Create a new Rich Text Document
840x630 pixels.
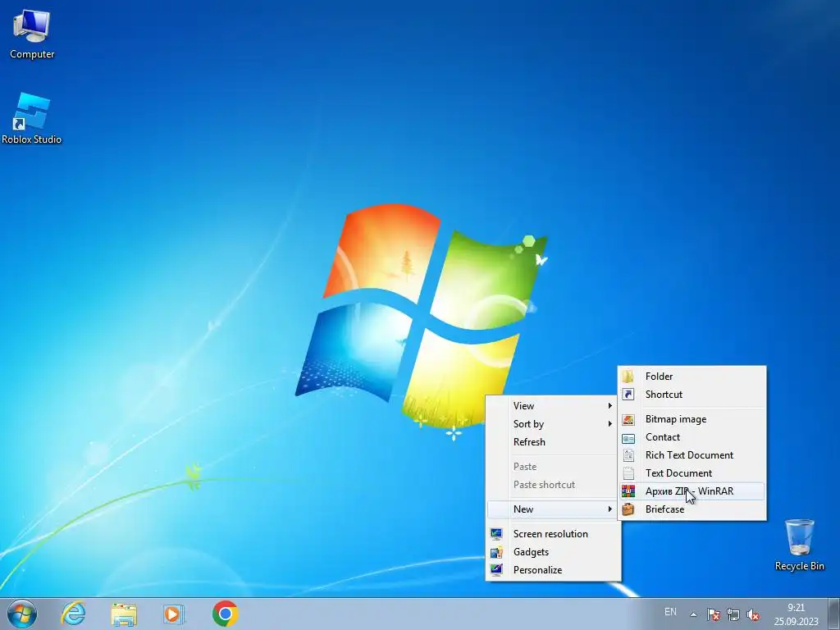[692, 454]
